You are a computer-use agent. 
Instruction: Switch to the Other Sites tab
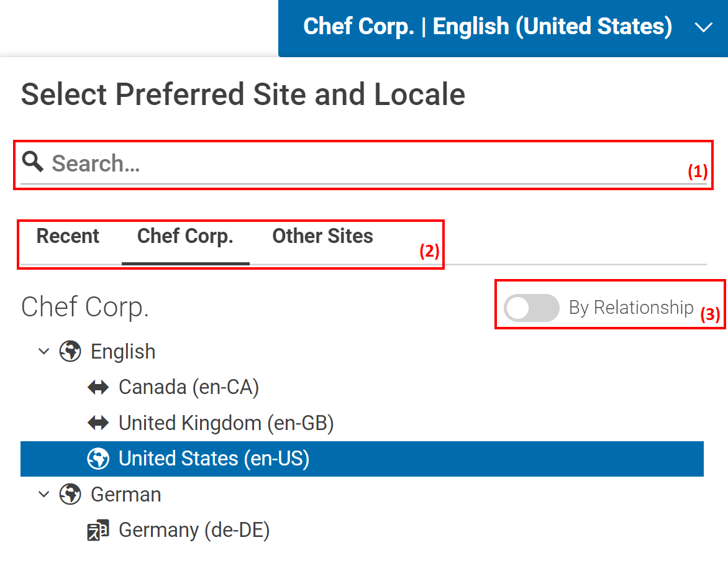tap(322, 237)
